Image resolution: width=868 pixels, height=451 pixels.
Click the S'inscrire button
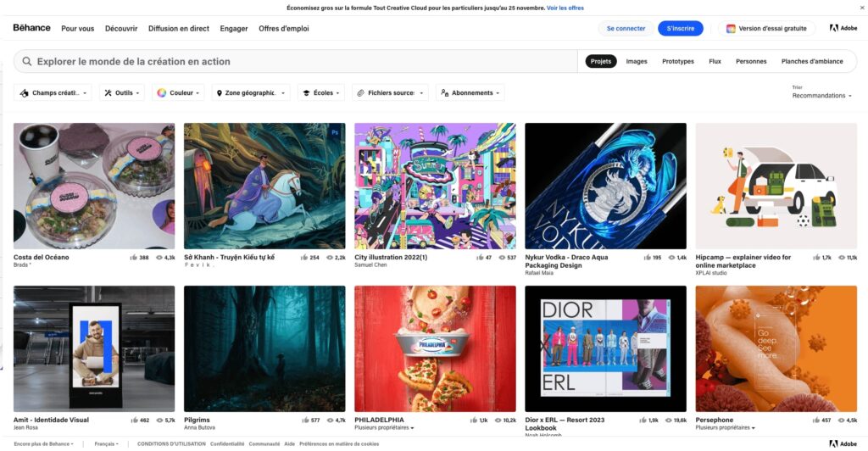point(680,29)
